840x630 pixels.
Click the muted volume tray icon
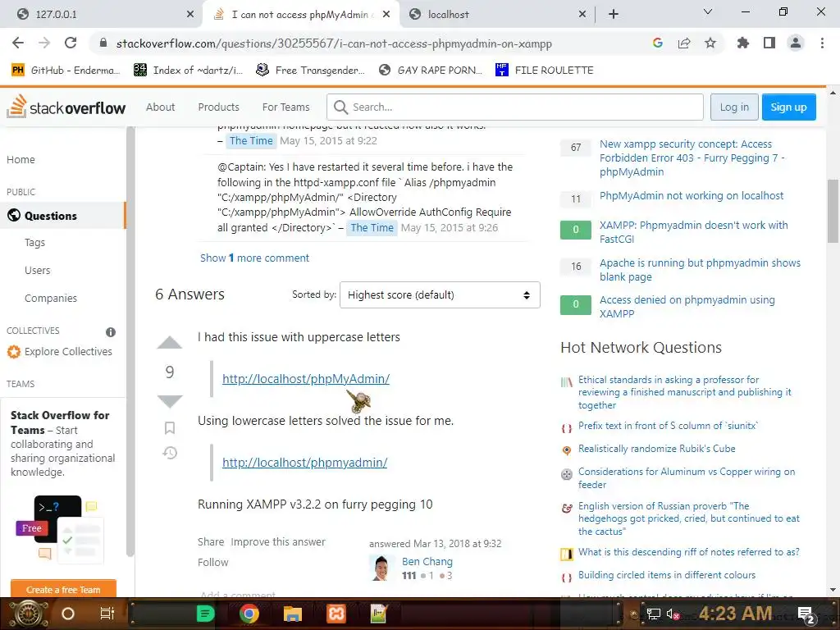pos(673,614)
